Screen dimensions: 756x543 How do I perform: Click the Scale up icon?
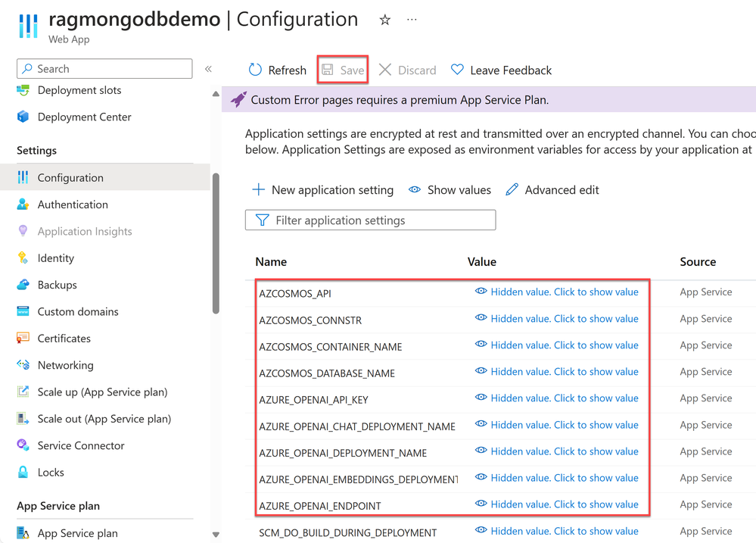tap(23, 392)
